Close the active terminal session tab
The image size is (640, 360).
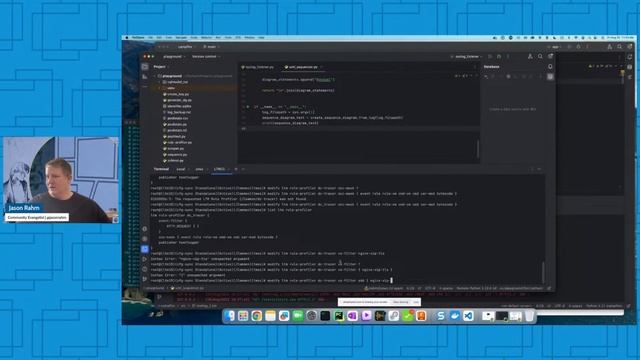(x=228, y=169)
